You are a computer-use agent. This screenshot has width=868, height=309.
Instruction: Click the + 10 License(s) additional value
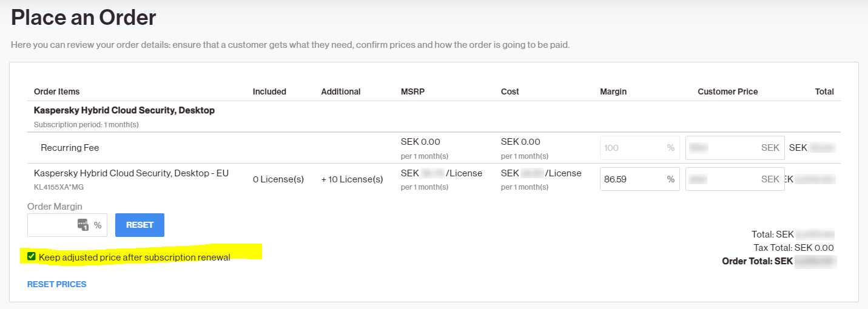[352, 179]
